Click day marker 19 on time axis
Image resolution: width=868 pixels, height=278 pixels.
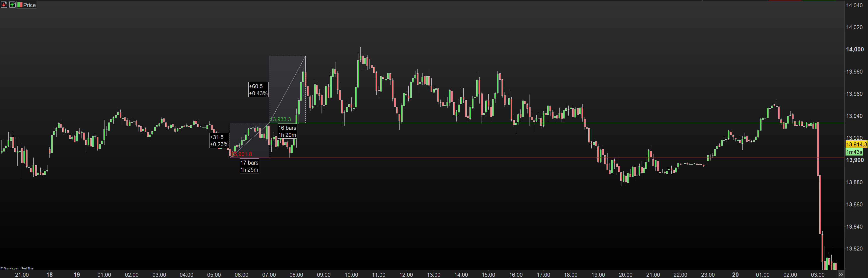click(x=77, y=275)
